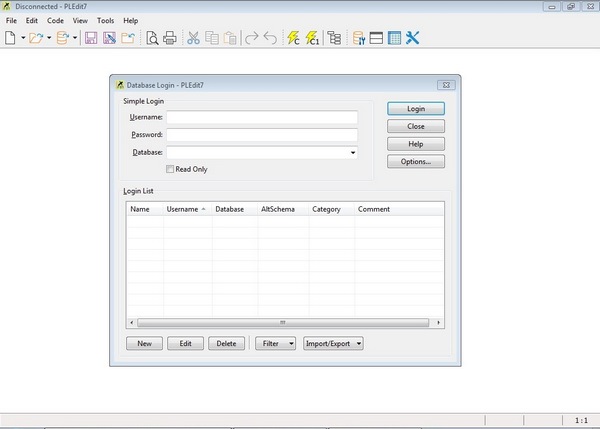This screenshot has width=600, height=429.
Task: Click the Print Preview magnifier icon
Action: [x=152, y=38]
